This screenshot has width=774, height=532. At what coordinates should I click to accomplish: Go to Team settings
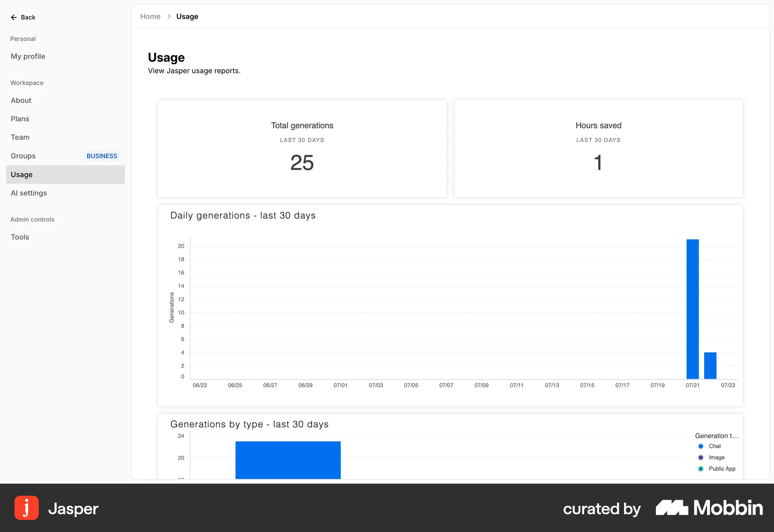(x=20, y=137)
